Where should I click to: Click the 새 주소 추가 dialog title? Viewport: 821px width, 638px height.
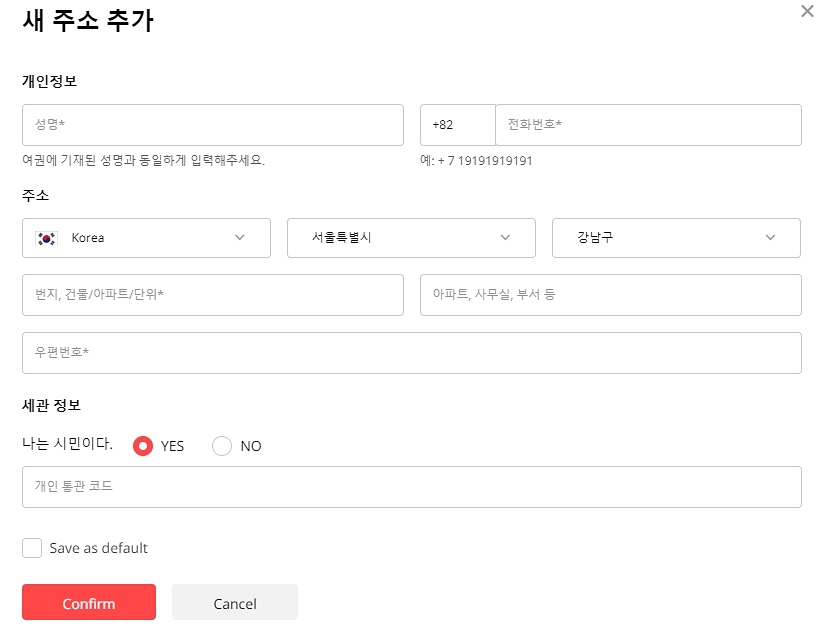point(87,21)
